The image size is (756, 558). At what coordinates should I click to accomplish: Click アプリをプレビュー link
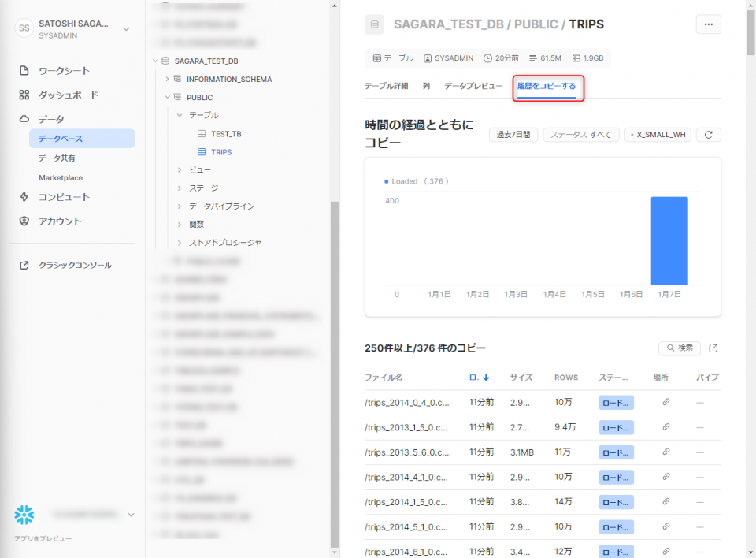click(x=43, y=539)
